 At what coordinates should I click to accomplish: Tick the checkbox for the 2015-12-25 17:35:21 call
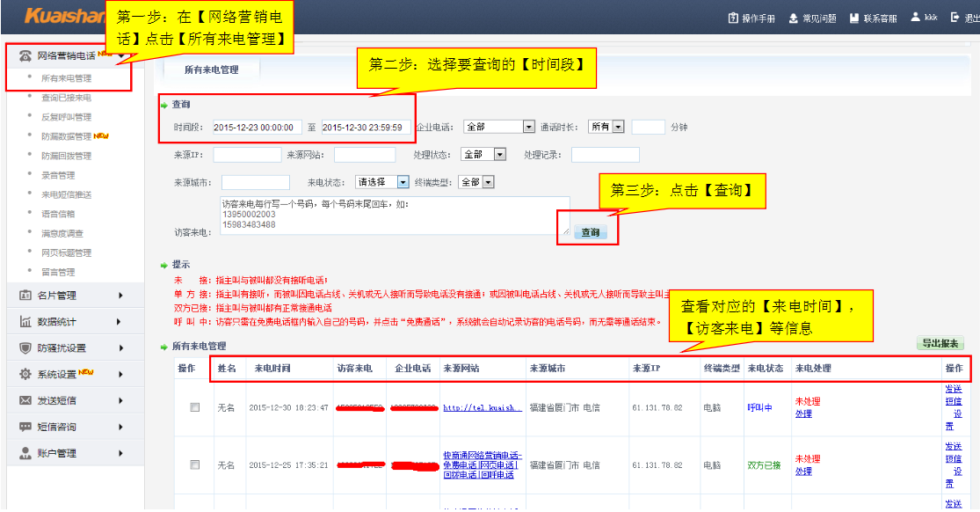[x=195, y=464]
